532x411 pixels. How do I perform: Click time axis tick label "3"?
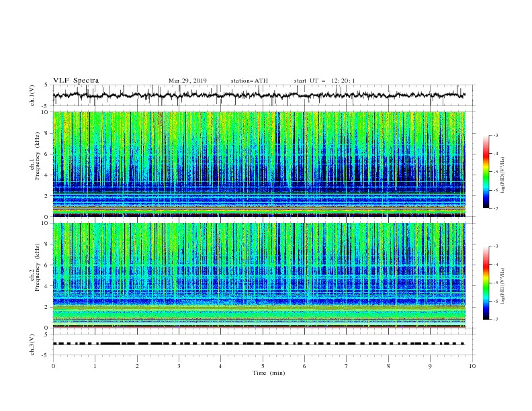(179, 366)
